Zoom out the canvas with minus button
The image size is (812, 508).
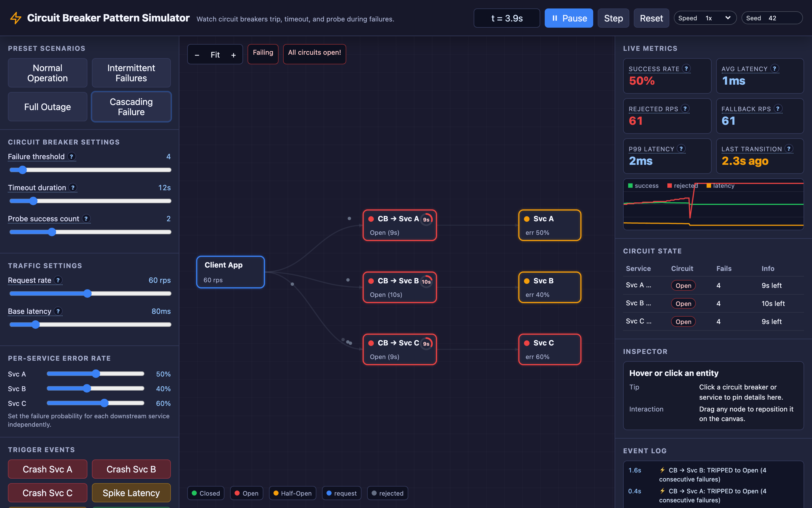coord(197,55)
